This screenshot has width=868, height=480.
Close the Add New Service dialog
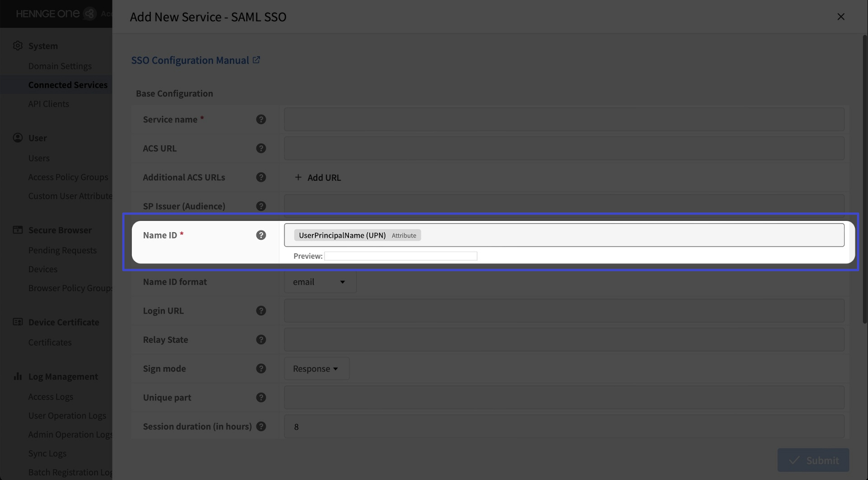(x=841, y=17)
